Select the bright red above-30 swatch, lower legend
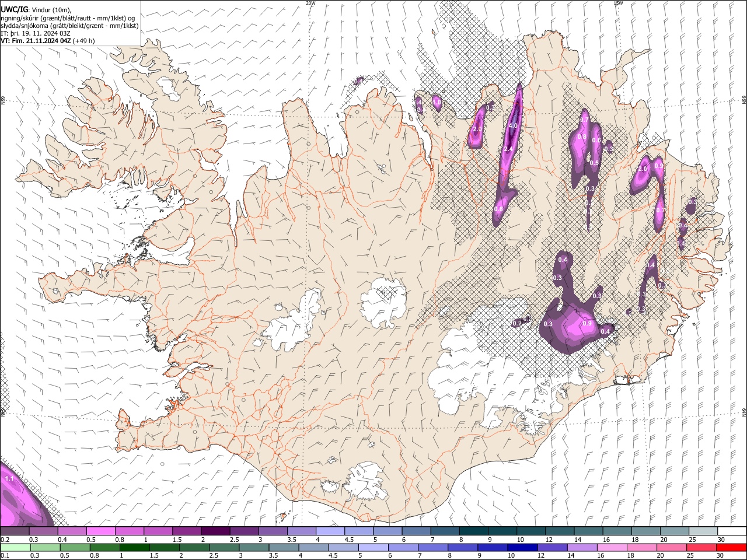Viewport: 747px width, 560px height. 732,547
